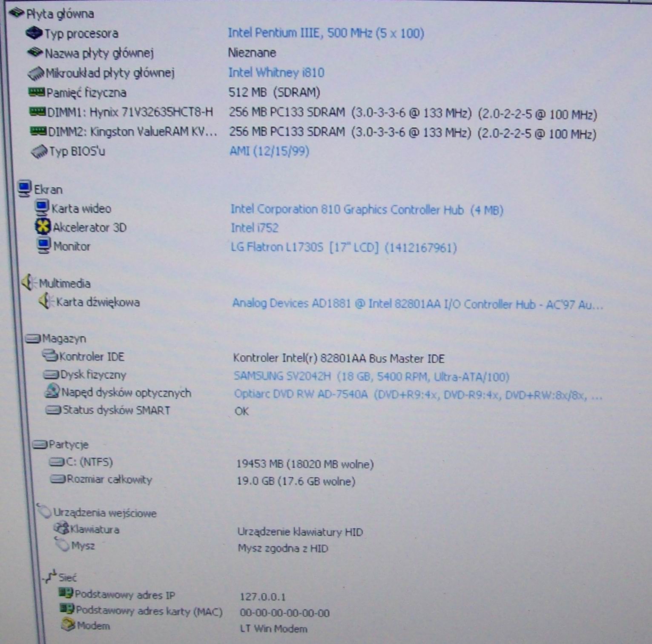
Task: Click the Modem row icon
Action: [68, 625]
